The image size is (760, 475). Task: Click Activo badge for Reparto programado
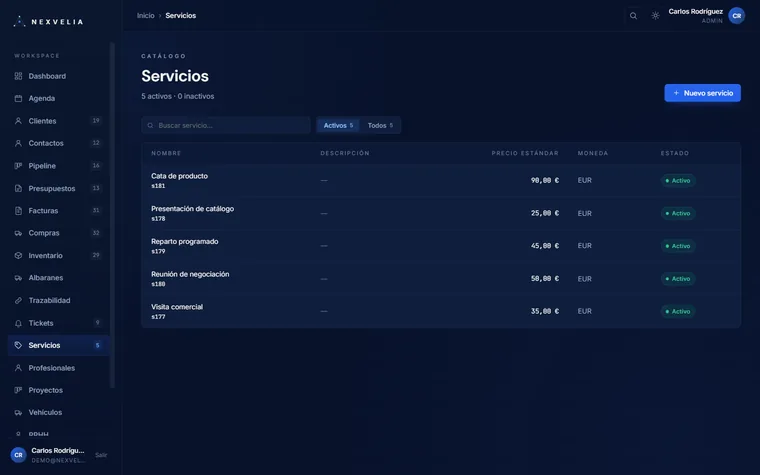[x=678, y=246]
